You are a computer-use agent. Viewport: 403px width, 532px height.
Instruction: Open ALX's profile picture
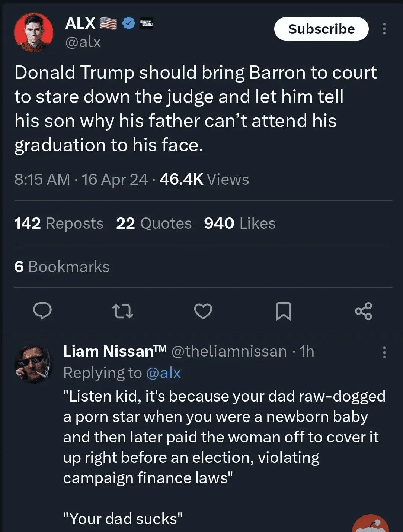pyautogui.click(x=33, y=33)
